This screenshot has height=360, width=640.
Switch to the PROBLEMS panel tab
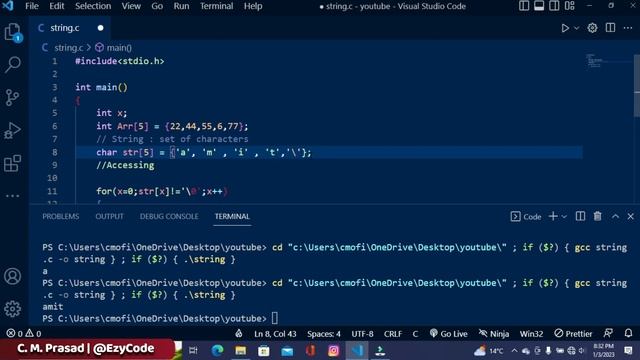[x=60, y=216]
